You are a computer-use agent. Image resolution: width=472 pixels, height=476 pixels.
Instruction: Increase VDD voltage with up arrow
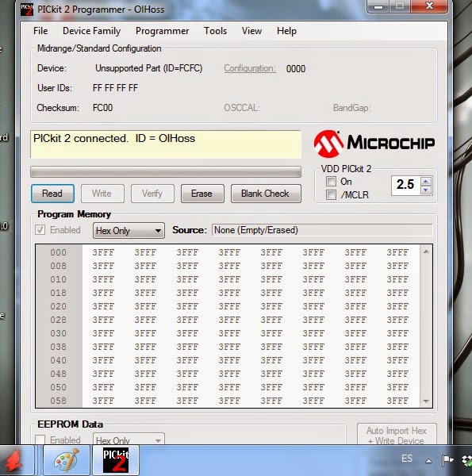click(x=425, y=182)
